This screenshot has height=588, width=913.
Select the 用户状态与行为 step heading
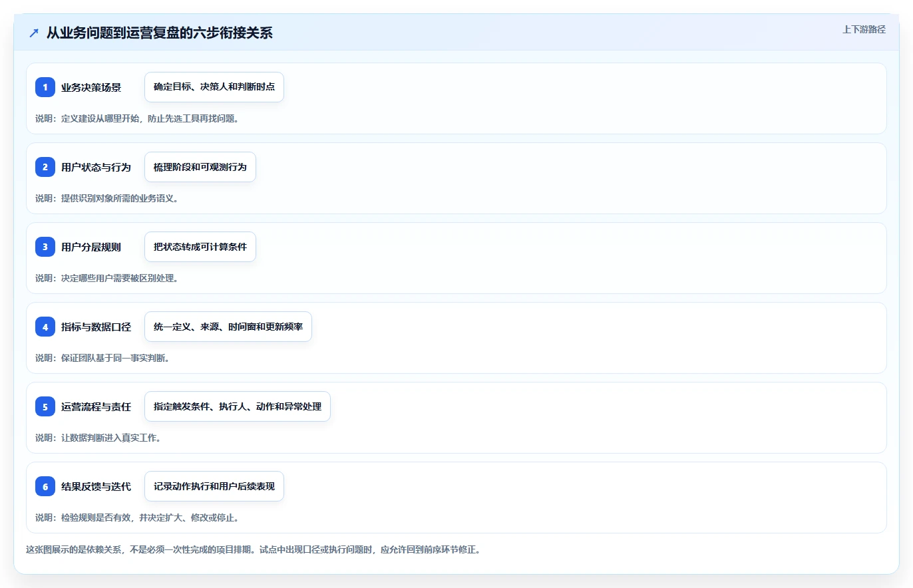(96, 167)
